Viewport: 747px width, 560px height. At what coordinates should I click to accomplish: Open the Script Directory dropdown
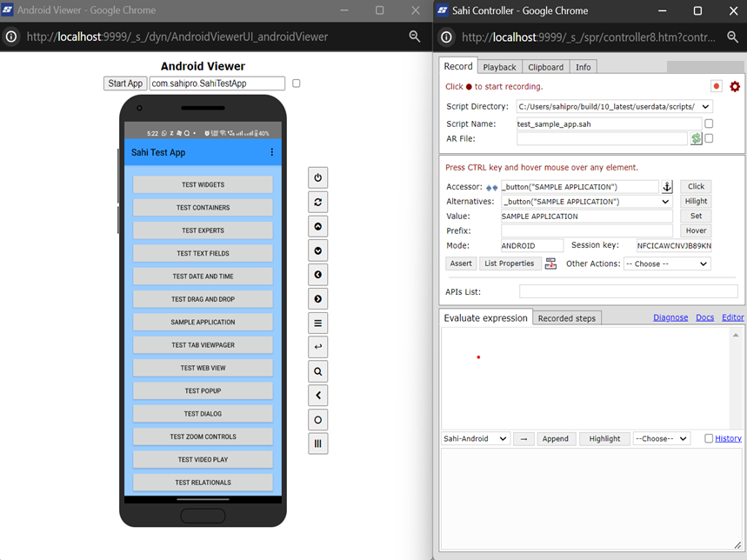pyautogui.click(x=614, y=107)
